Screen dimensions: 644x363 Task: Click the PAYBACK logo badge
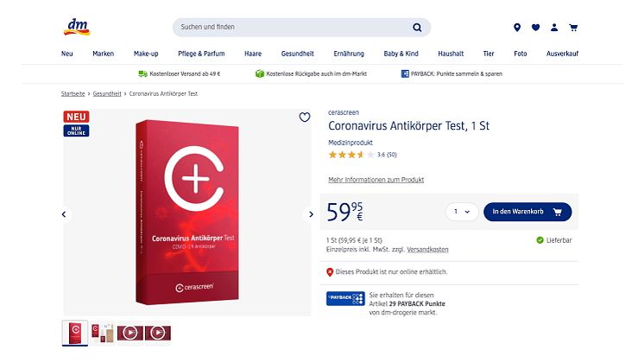click(345, 298)
